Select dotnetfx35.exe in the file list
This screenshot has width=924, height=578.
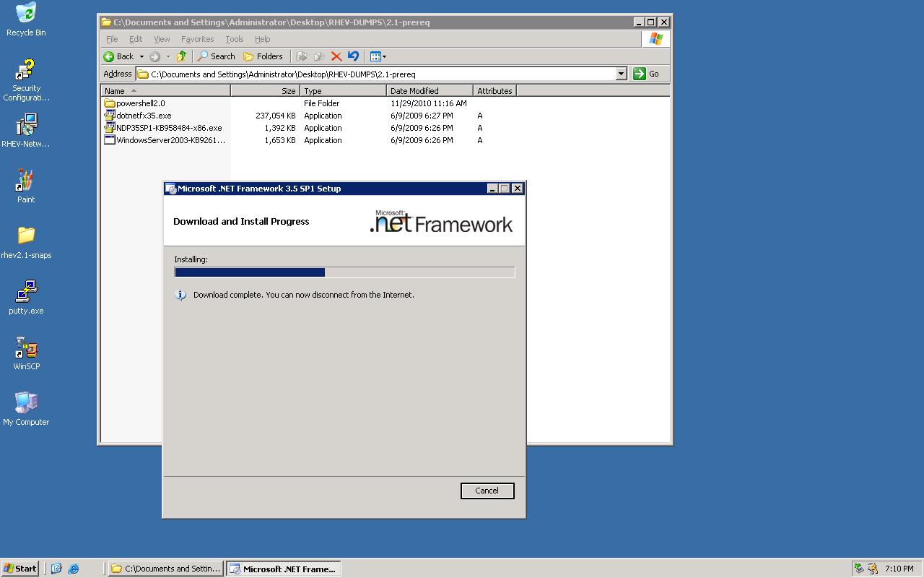pyautogui.click(x=144, y=116)
